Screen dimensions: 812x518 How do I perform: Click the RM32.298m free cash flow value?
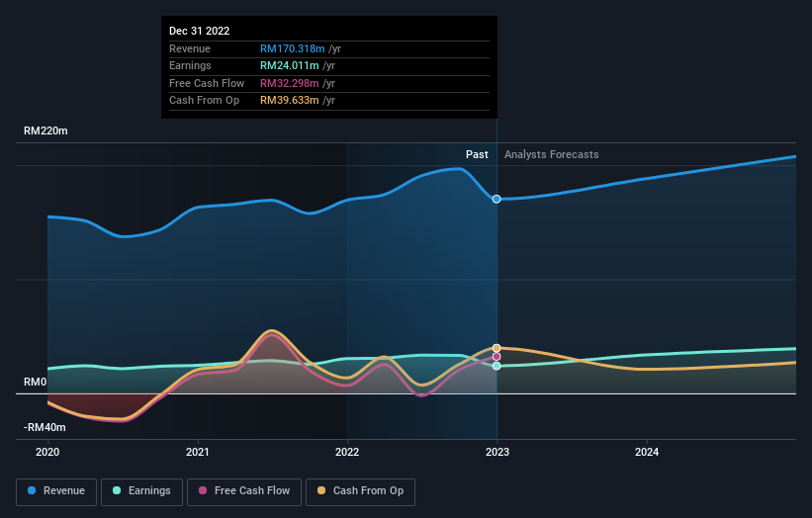pyautogui.click(x=290, y=83)
